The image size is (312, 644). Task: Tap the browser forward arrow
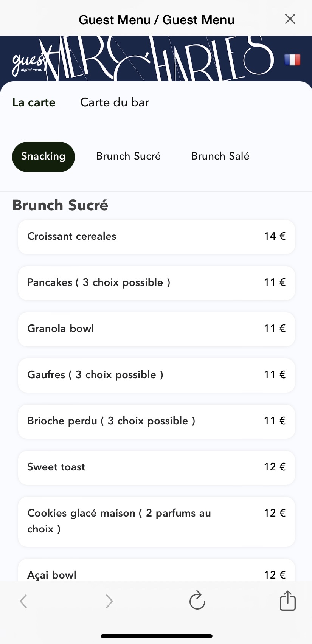pyautogui.click(x=109, y=601)
